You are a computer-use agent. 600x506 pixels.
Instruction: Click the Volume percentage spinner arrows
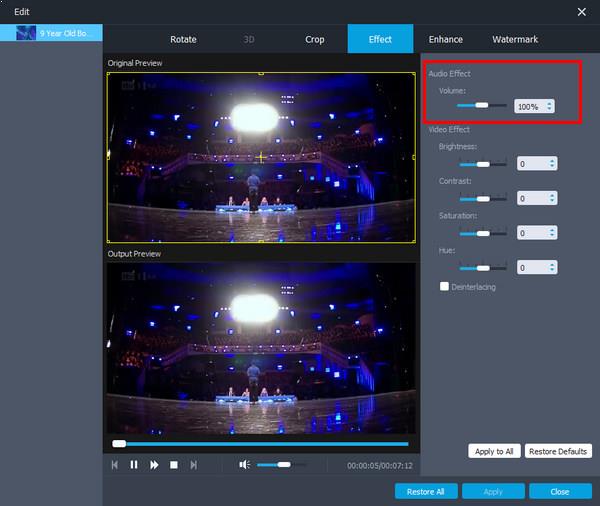coord(549,106)
